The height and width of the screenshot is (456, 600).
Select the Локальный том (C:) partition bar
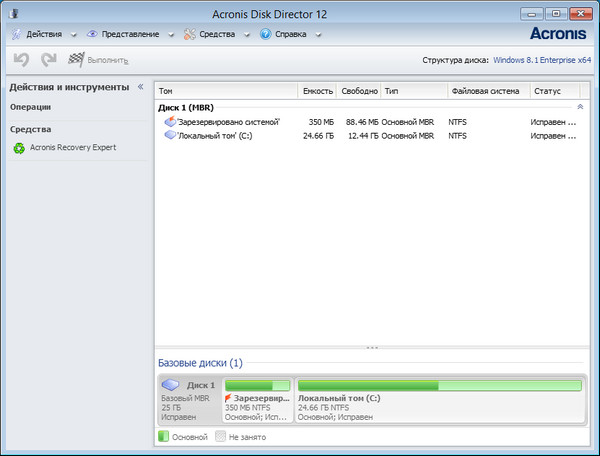pyautogui.click(x=439, y=385)
